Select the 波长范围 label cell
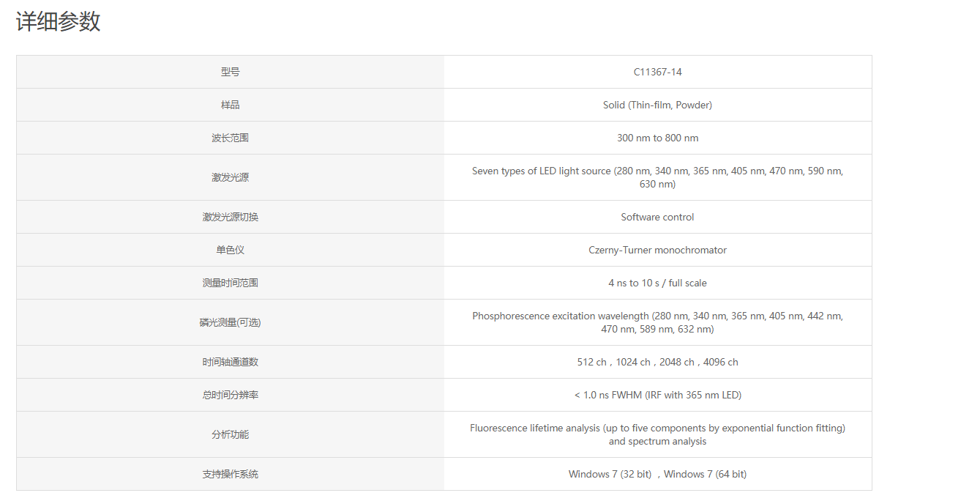Screen dimensions: 980x501 coord(230,138)
